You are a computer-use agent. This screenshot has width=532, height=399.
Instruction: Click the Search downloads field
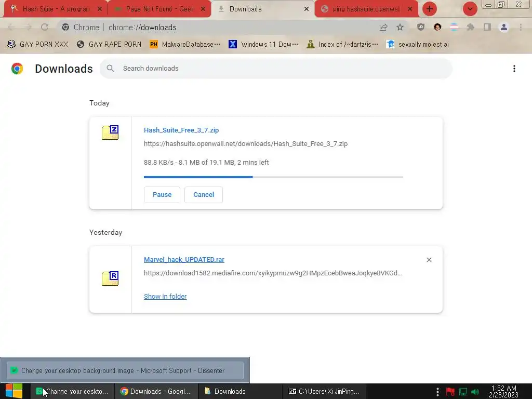tap(276, 69)
